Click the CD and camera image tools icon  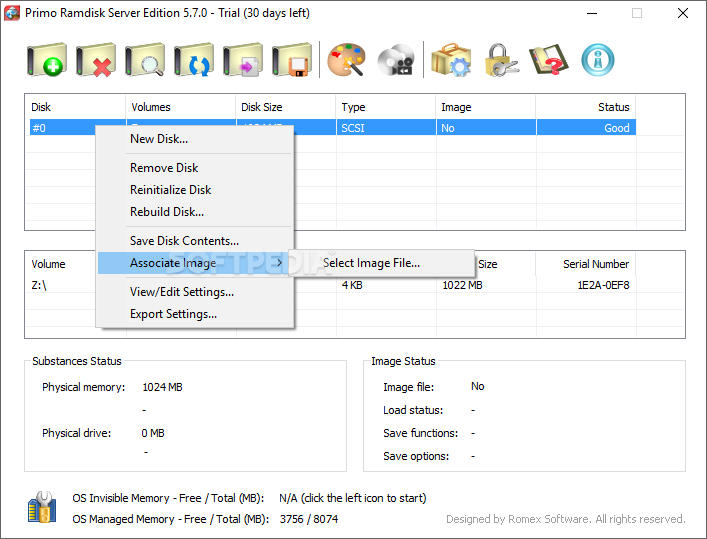[x=396, y=60]
